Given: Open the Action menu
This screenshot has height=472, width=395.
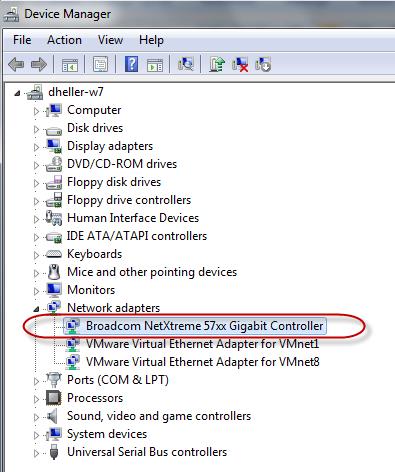Looking at the screenshot, I should pyautogui.click(x=64, y=40).
